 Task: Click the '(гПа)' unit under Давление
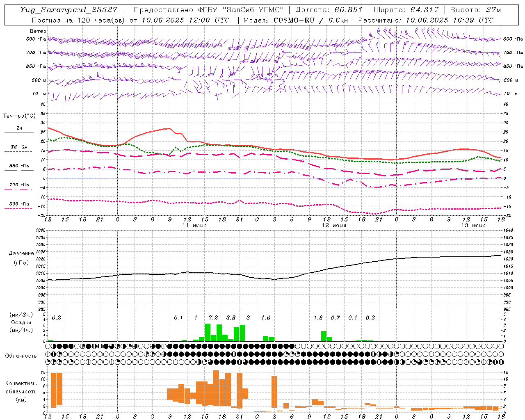tap(21, 262)
